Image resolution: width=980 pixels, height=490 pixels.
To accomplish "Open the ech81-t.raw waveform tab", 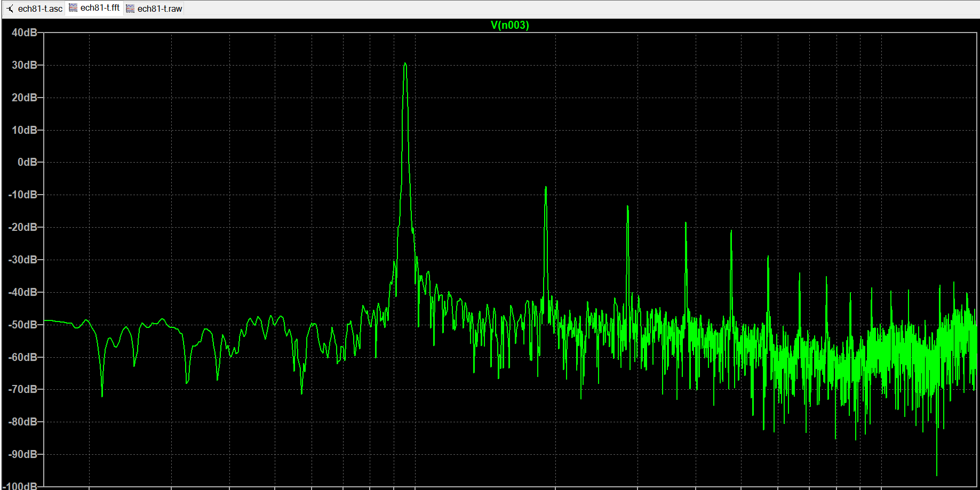I will pos(154,9).
